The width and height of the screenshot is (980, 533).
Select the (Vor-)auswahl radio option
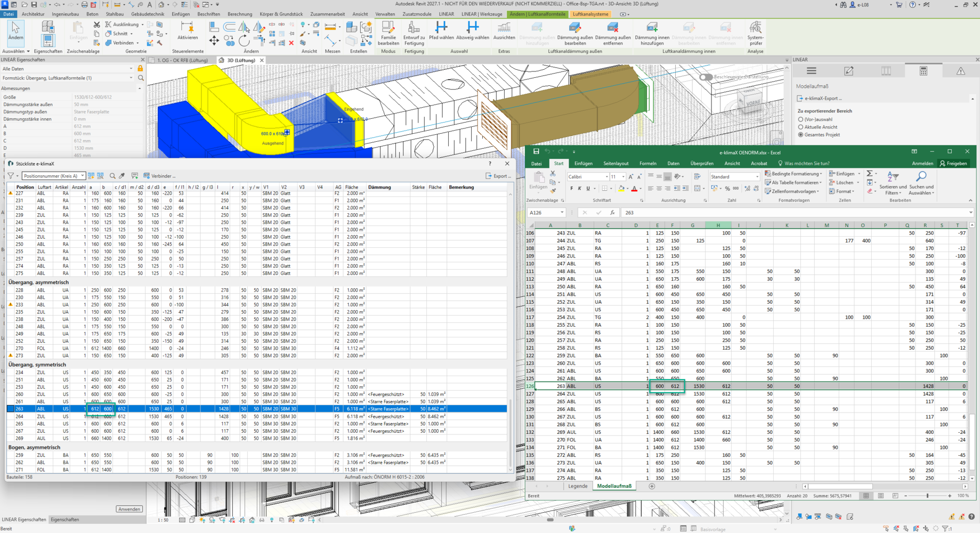(800, 119)
